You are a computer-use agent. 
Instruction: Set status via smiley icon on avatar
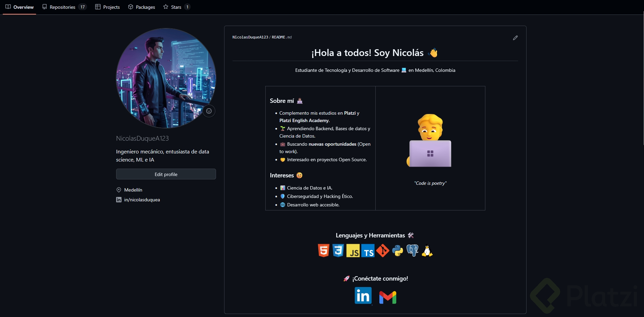[209, 111]
